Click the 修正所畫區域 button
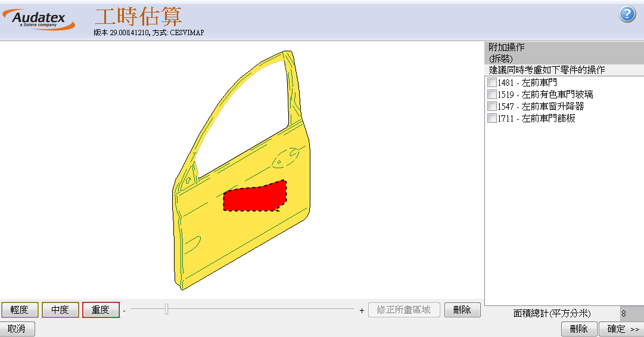The image size is (644, 337). 403,310
